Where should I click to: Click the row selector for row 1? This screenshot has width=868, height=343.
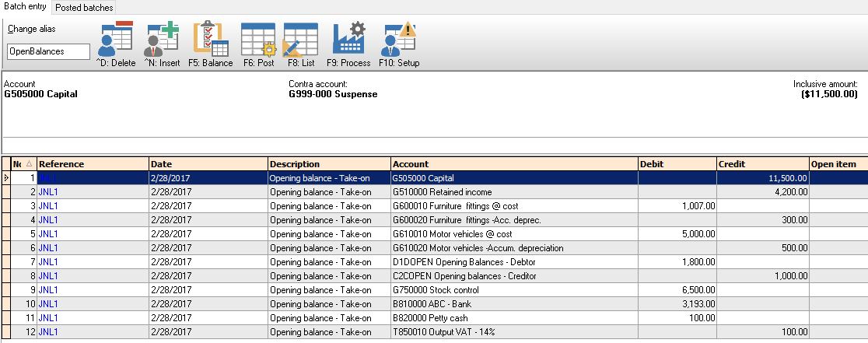pyautogui.click(x=6, y=178)
